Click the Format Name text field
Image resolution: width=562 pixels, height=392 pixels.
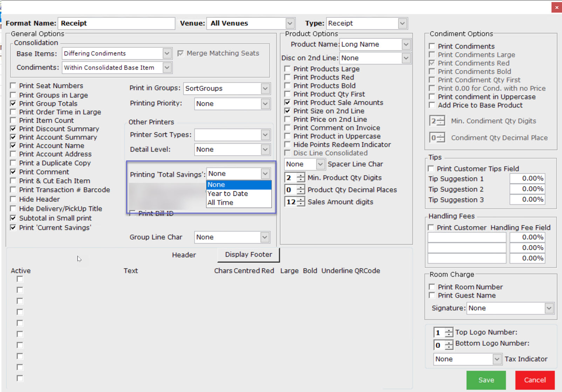point(116,23)
